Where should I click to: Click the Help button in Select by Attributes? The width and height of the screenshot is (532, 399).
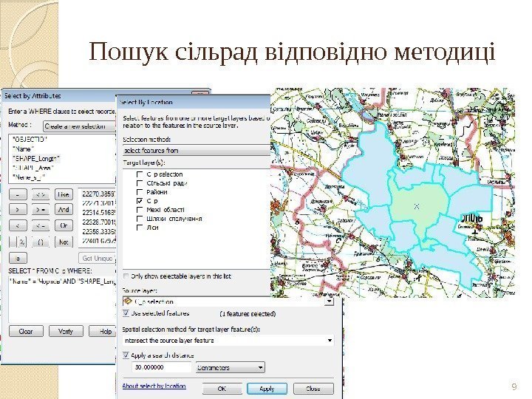(103, 331)
